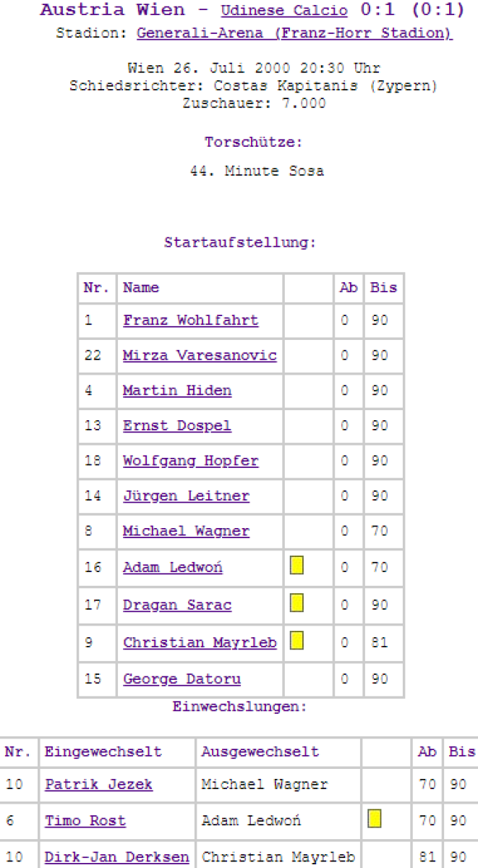Open Franz Wohlfahrt player link

pyautogui.click(x=190, y=320)
